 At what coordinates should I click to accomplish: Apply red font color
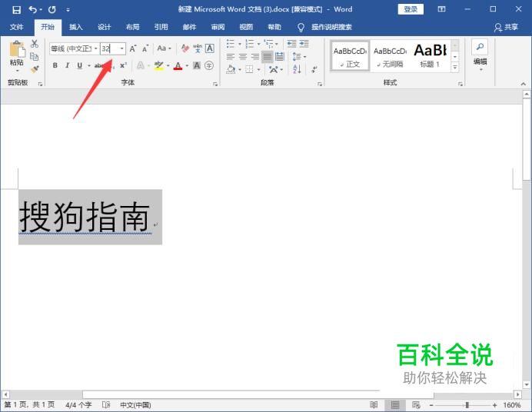click(x=178, y=65)
